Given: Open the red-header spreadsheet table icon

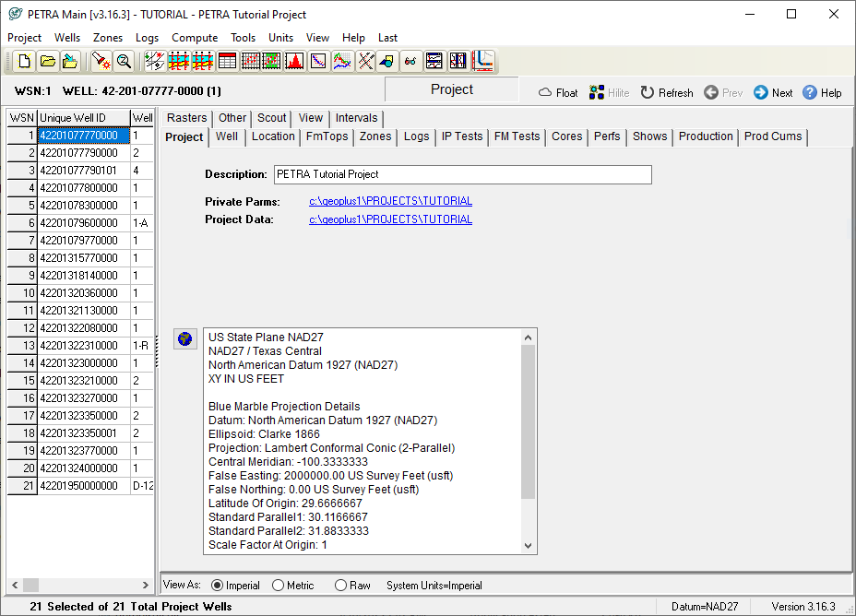Looking at the screenshot, I should tap(227, 61).
